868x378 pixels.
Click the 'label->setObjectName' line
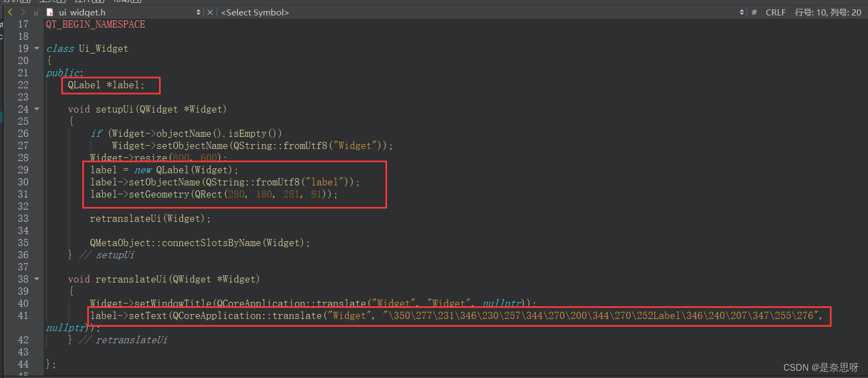[x=225, y=182]
